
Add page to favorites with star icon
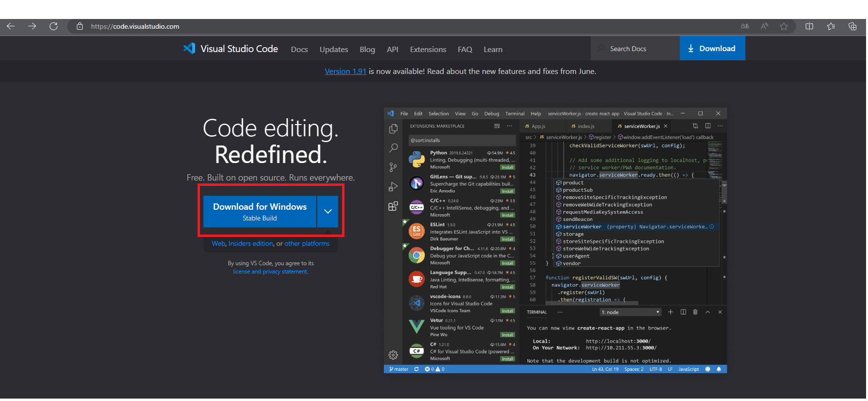click(x=784, y=26)
